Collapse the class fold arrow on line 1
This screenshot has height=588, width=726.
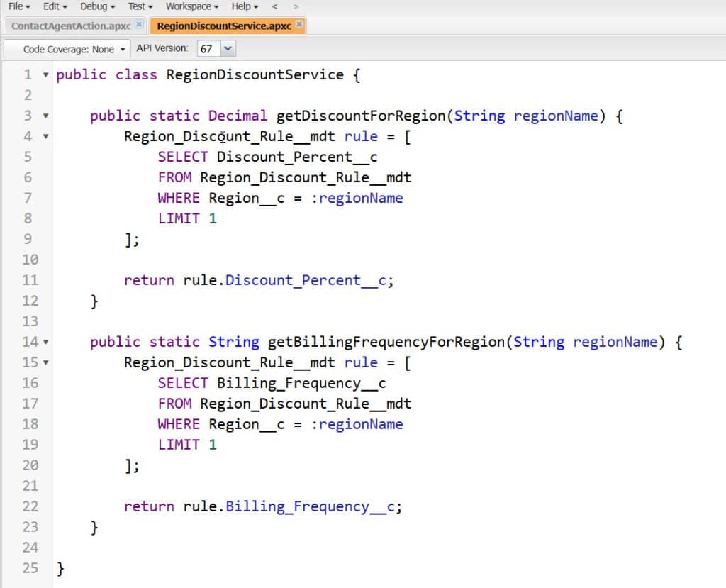(x=45, y=74)
